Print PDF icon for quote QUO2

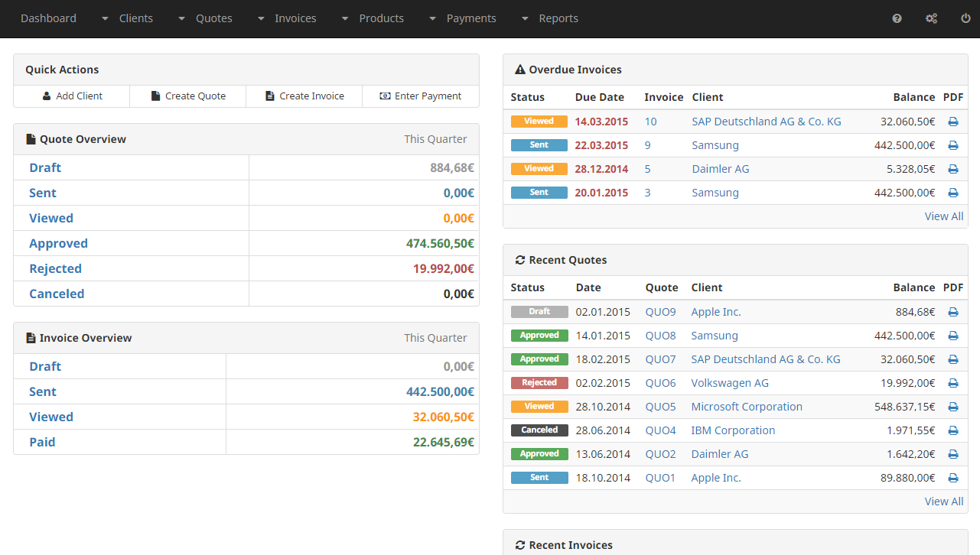click(953, 454)
